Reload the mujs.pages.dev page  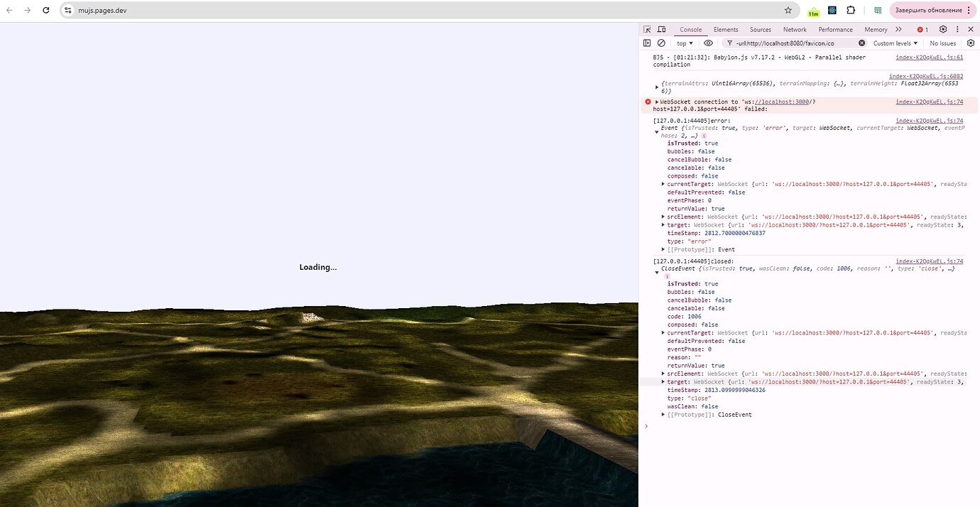pyautogui.click(x=46, y=10)
